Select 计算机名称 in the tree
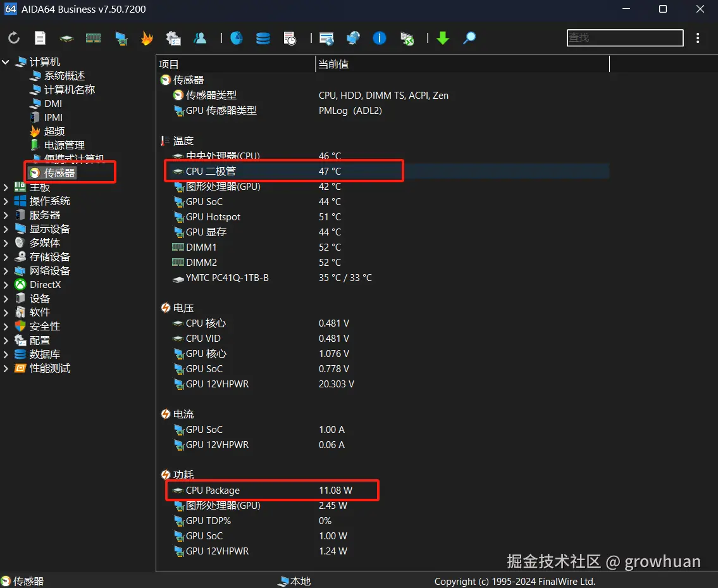The height and width of the screenshot is (588, 718). point(70,89)
